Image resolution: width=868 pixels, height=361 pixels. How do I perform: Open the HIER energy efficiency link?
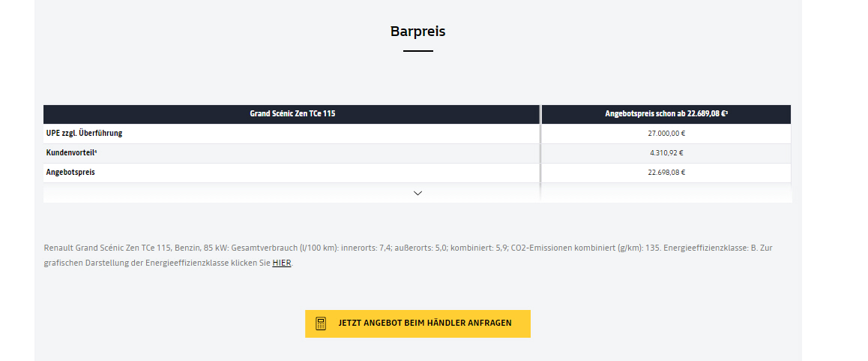pyautogui.click(x=282, y=263)
